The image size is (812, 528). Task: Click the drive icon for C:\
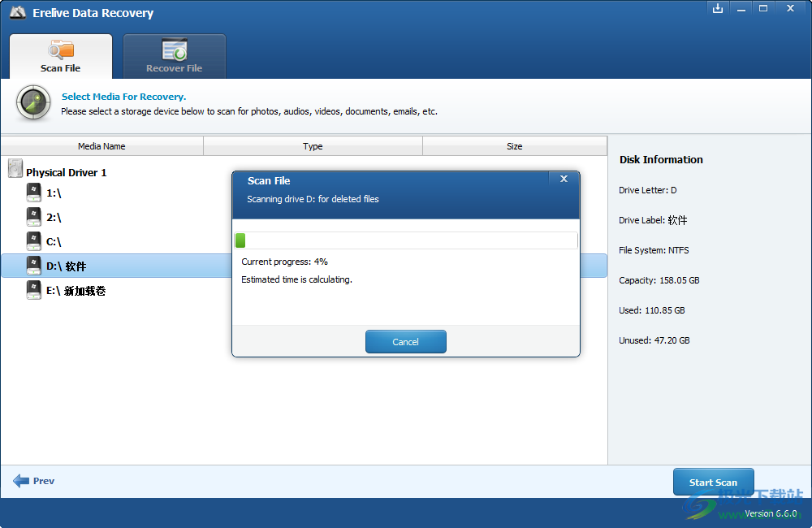click(33, 241)
